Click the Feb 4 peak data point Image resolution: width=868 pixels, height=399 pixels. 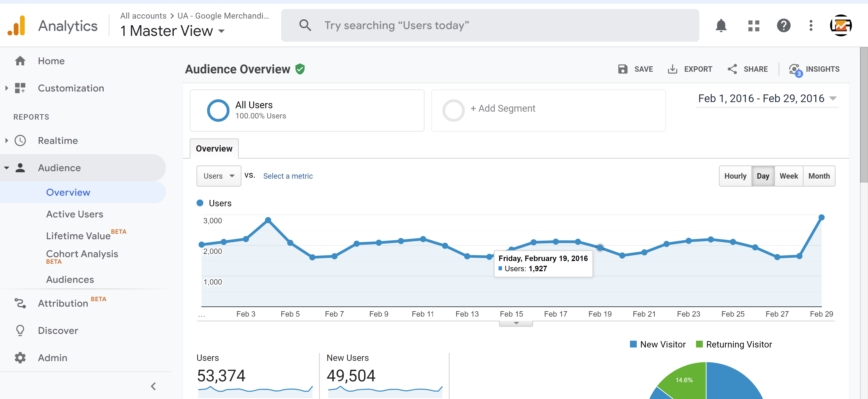point(268,220)
